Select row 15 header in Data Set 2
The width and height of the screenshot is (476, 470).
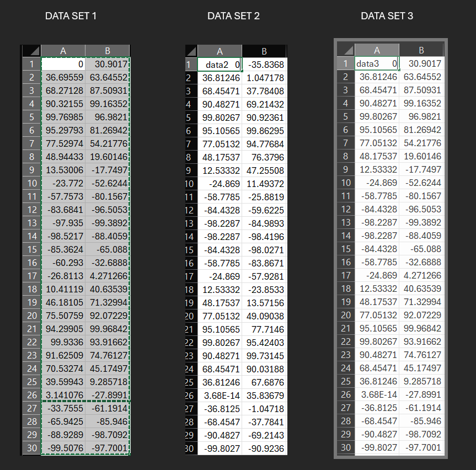click(189, 249)
